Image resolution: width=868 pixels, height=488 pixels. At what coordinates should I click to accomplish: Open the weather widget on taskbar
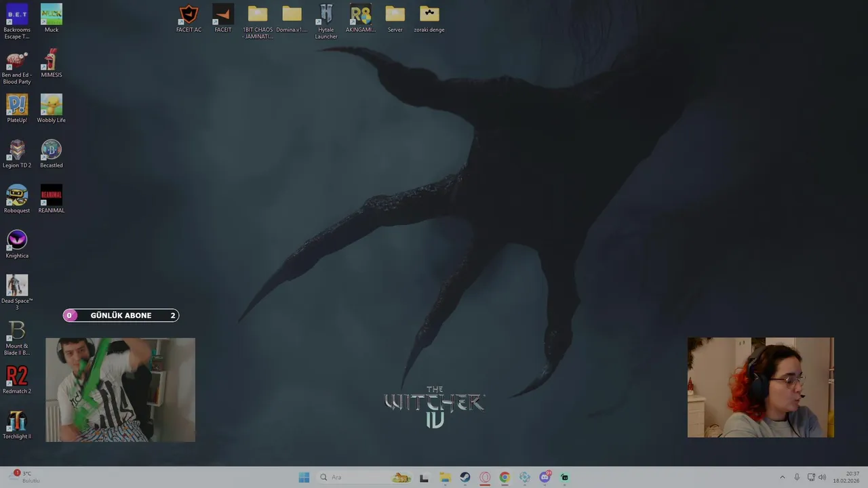25,477
